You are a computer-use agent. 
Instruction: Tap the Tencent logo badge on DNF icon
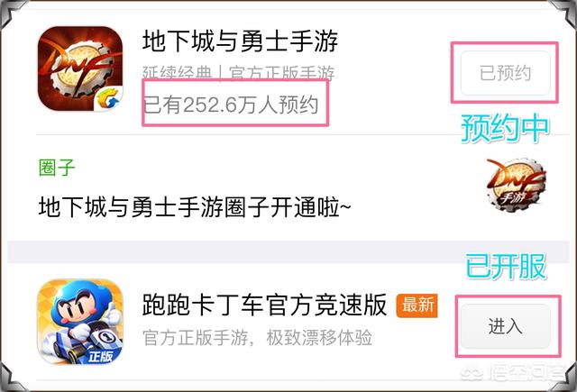[108, 98]
